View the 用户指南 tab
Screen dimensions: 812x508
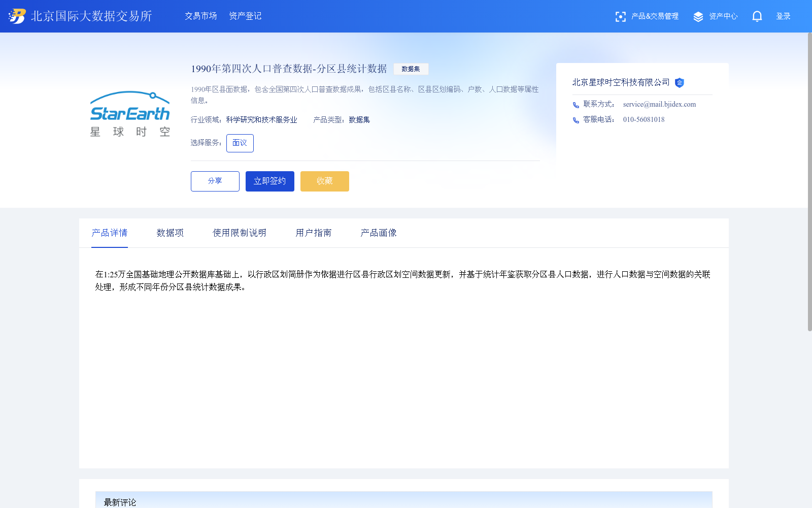313,233
